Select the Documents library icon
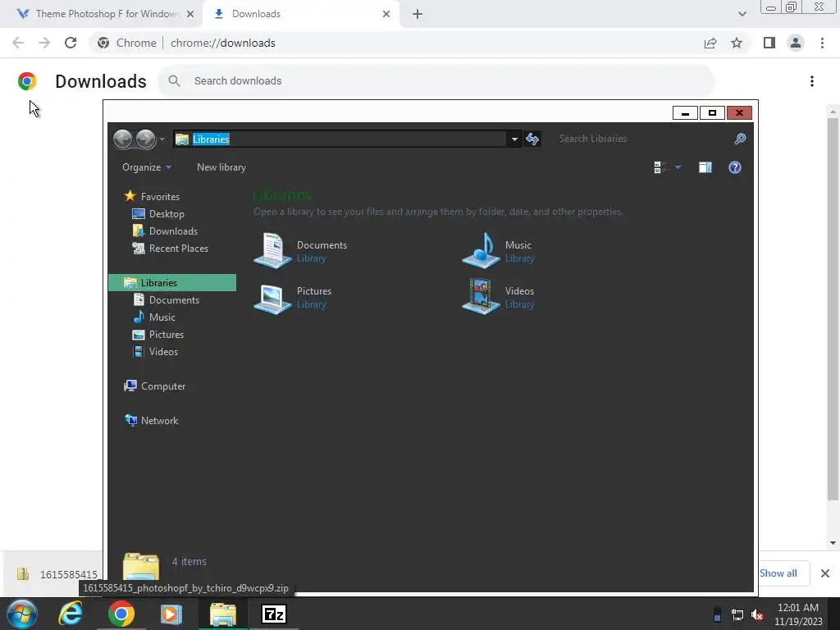Image resolution: width=840 pixels, height=630 pixels. click(x=272, y=251)
